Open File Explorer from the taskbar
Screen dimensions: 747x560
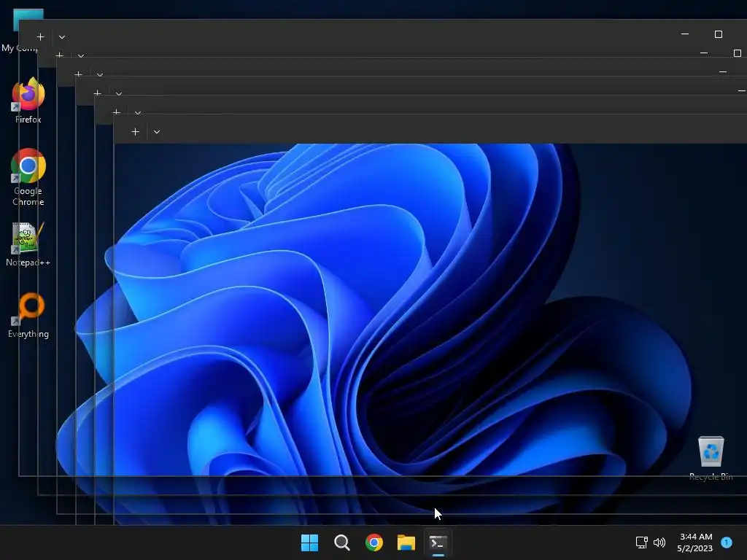click(x=406, y=542)
